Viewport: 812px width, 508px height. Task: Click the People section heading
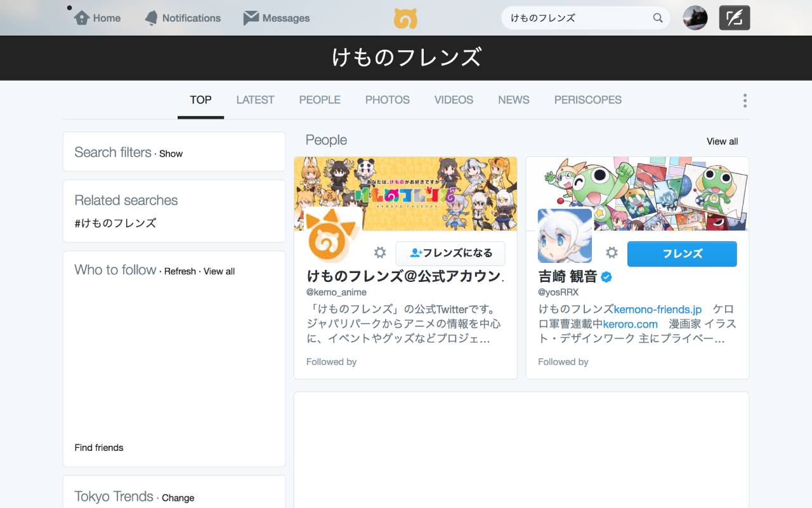326,140
